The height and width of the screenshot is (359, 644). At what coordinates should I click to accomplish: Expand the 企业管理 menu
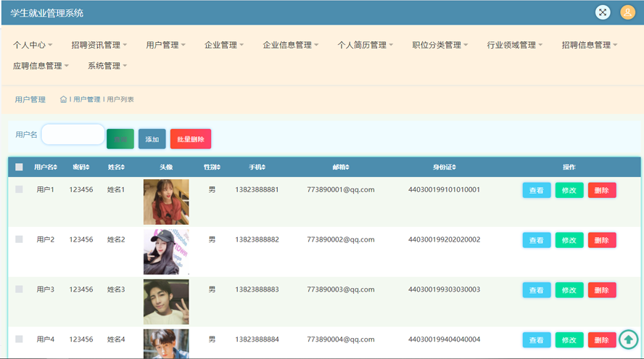pyautogui.click(x=224, y=45)
